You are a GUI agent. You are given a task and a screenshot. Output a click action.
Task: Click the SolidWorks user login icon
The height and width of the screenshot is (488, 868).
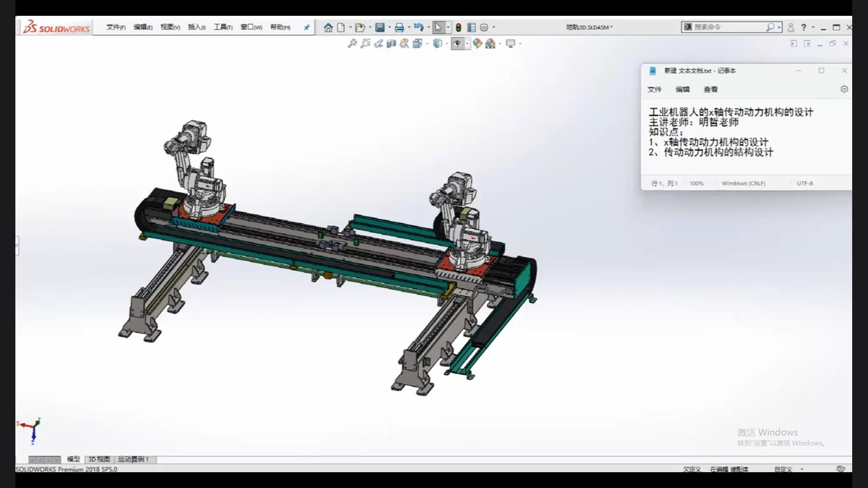(791, 28)
